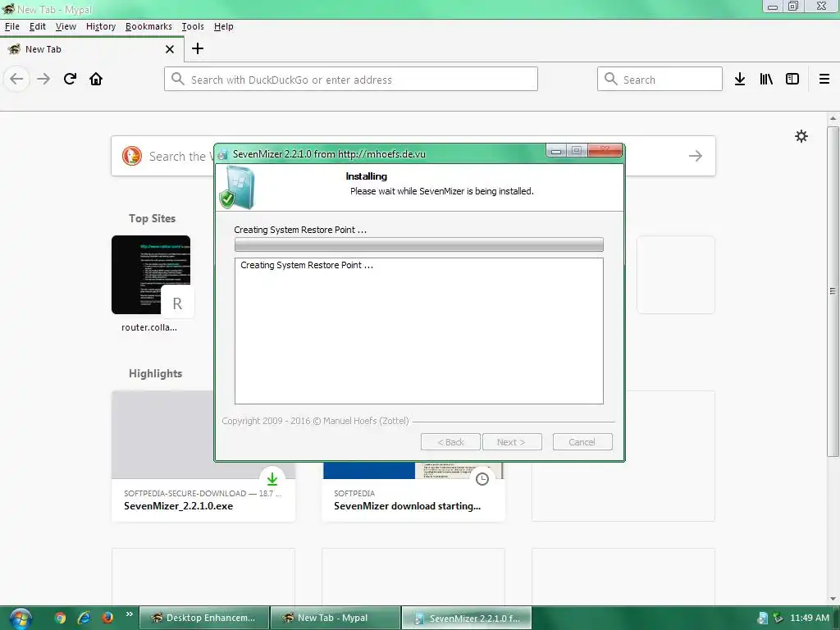The height and width of the screenshot is (630, 840).
Task: Switch to Desktop Enhancem... taskbar window
Action: (204, 619)
